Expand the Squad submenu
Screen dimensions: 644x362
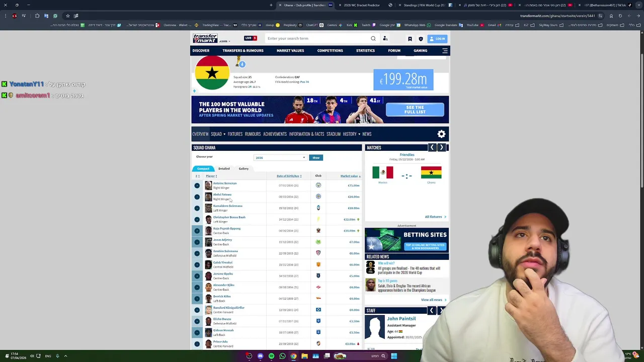(x=224, y=134)
